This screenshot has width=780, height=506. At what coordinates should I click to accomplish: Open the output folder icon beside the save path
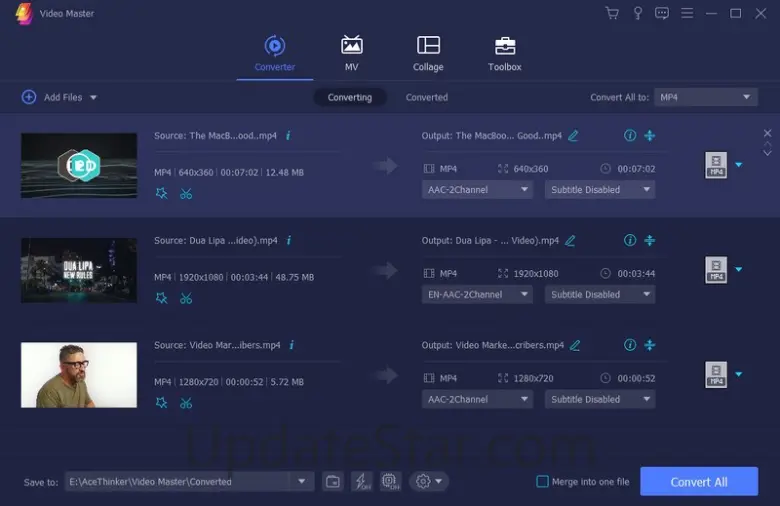click(333, 482)
